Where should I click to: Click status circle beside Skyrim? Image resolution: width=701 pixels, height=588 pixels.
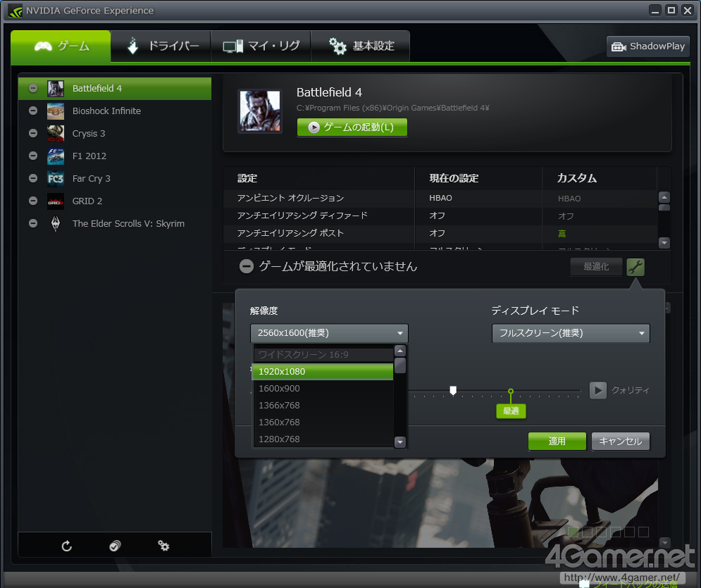(x=33, y=223)
